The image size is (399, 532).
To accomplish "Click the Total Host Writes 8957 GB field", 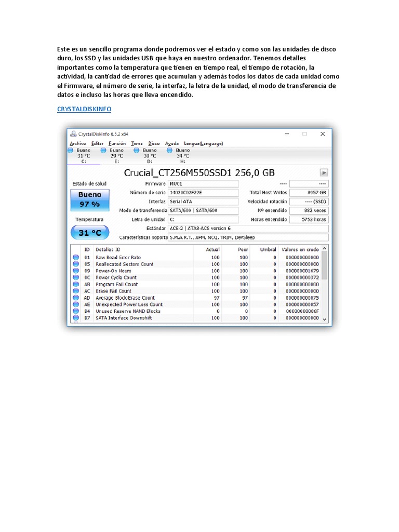I will click(x=309, y=192).
